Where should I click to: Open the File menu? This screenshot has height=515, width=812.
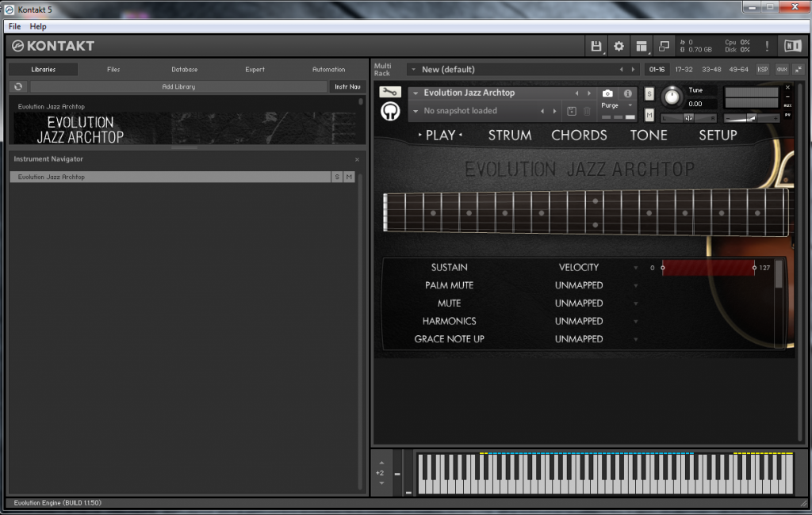pyautogui.click(x=13, y=26)
